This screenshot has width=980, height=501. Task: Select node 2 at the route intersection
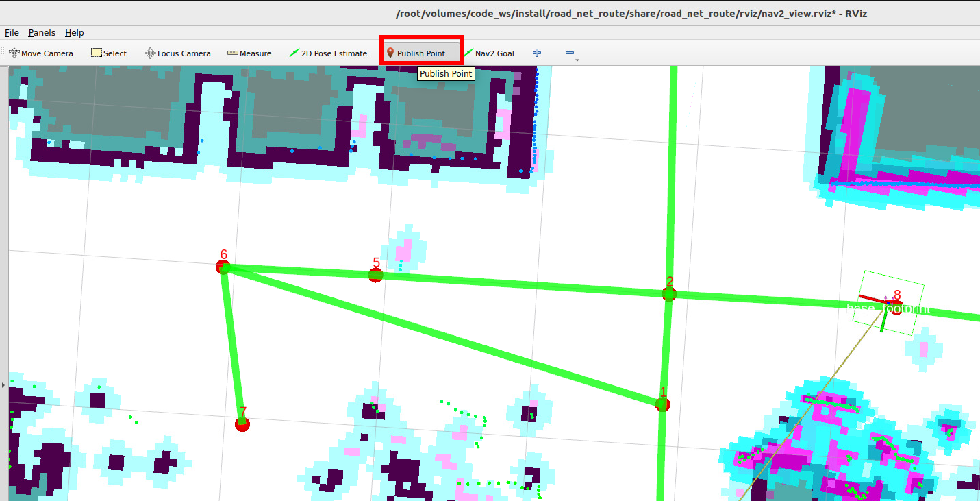[x=669, y=294]
